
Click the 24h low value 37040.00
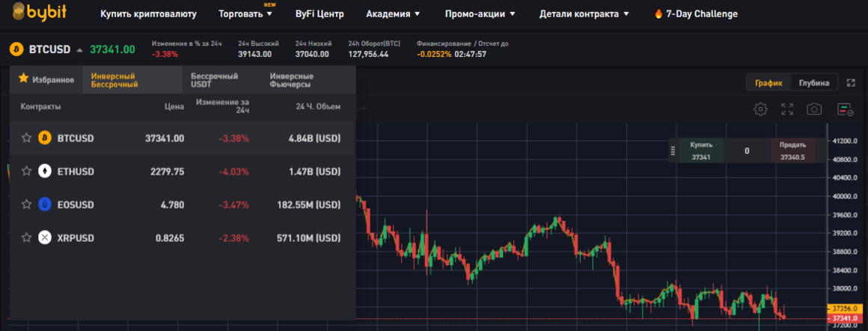point(312,54)
